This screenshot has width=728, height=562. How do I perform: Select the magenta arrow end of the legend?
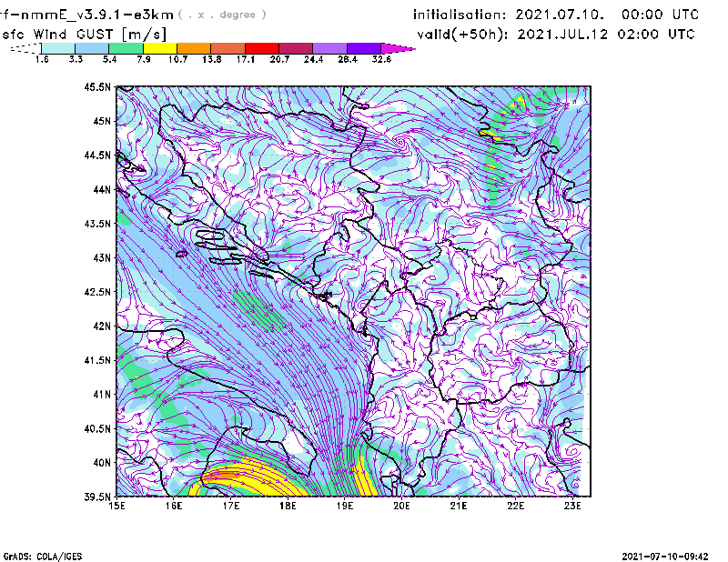coord(398,48)
